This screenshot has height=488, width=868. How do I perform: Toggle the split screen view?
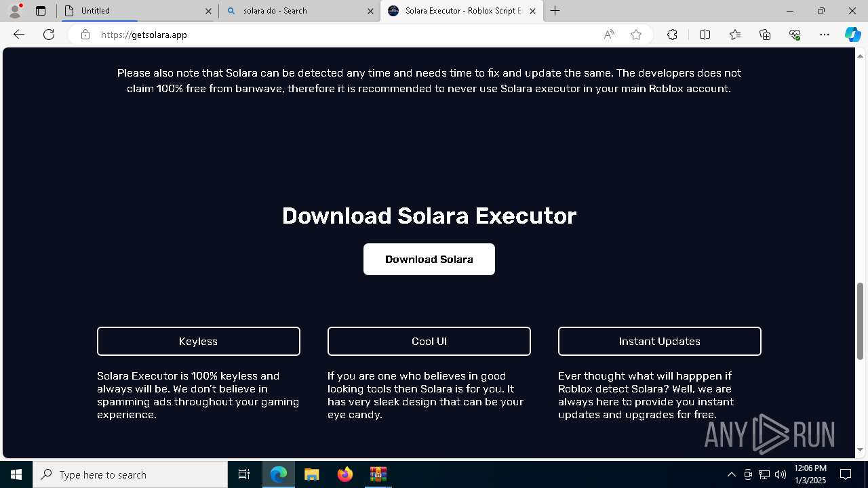coord(705,35)
